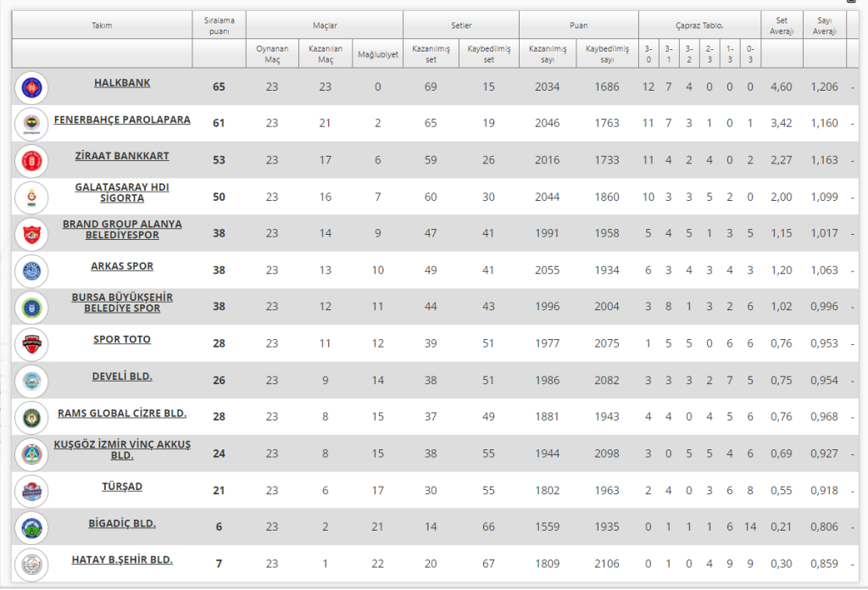Screen dimensions: 868x590
Task: Click the Bigadiç Bld. team logo
Action: tap(31, 528)
